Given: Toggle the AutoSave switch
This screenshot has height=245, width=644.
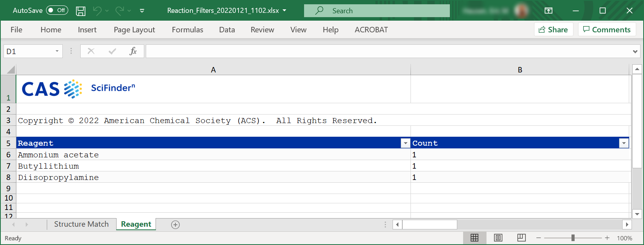Looking at the screenshot, I should point(57,11).
